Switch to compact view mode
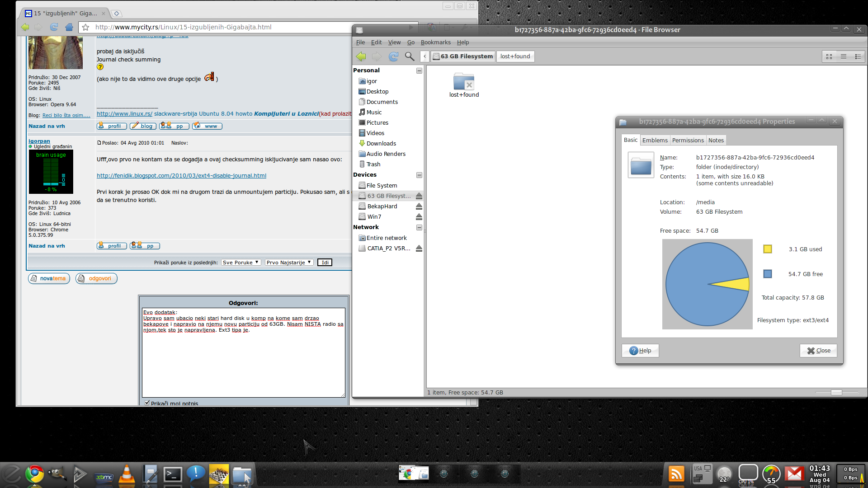This screenshot has width=868, height=488. coord(858,56)
